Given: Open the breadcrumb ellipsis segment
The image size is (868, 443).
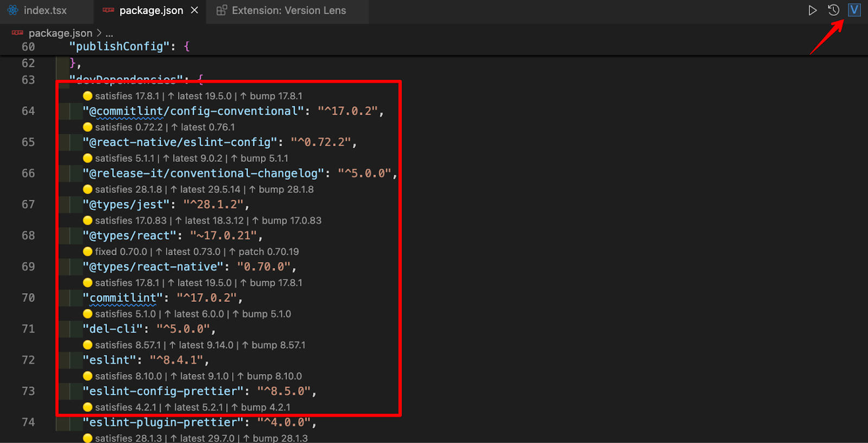Looking at the screenshot, I should 109,34.
